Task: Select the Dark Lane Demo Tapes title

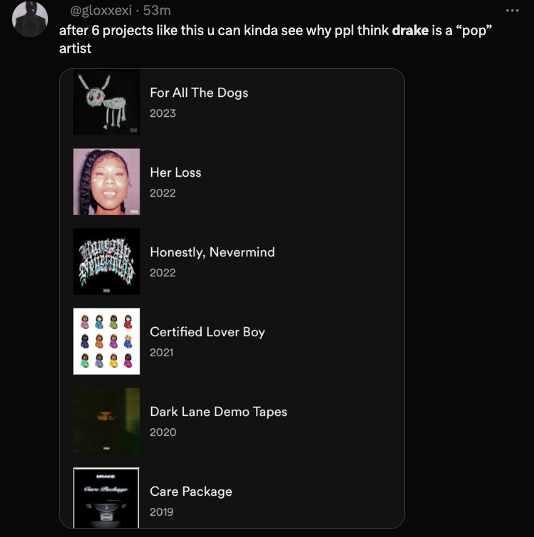Action: click(219, 412)
